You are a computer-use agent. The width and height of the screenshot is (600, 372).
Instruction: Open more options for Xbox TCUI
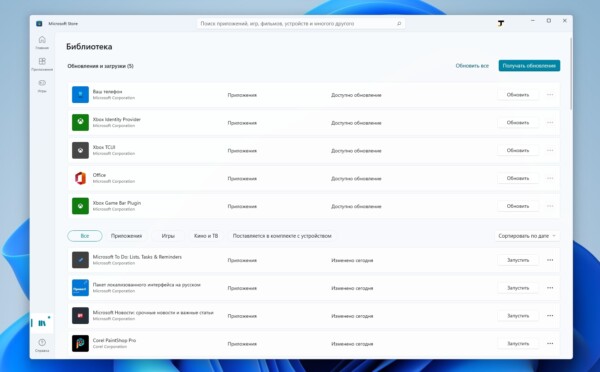point(550,150)
